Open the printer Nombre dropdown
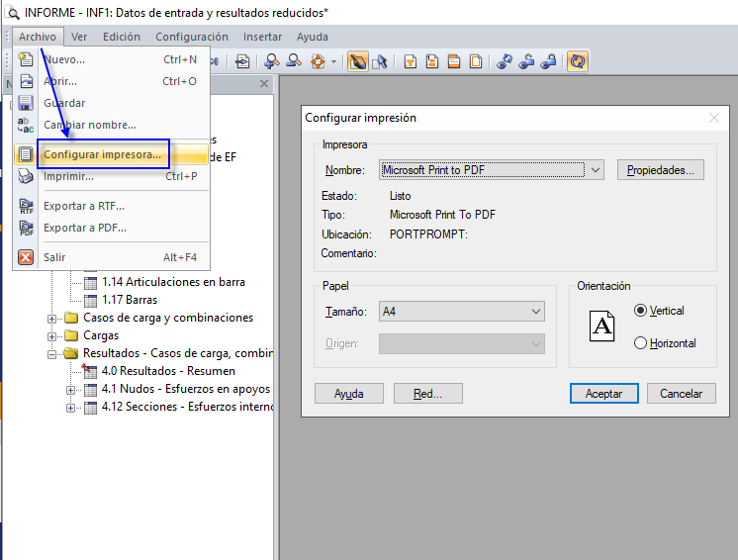The width and height of the screenshot is (738, 560). pyautogui.click(x=596, y=170)
